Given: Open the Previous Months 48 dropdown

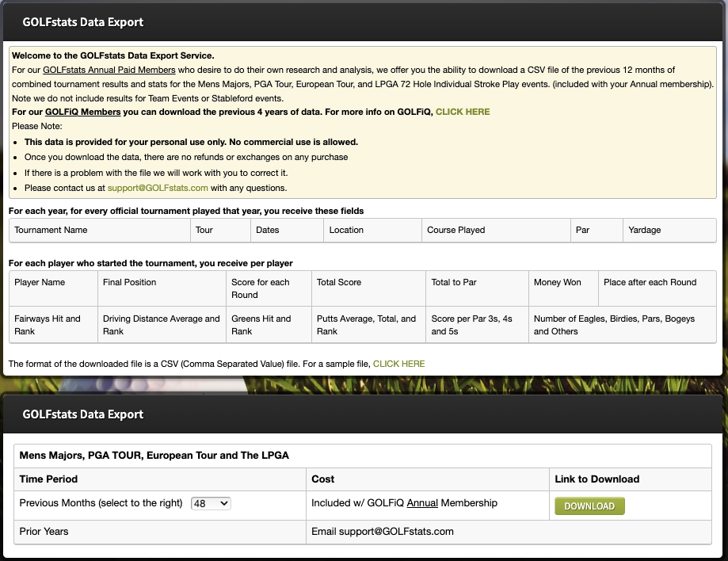Looking at the screenshot, I should (211, 503).
